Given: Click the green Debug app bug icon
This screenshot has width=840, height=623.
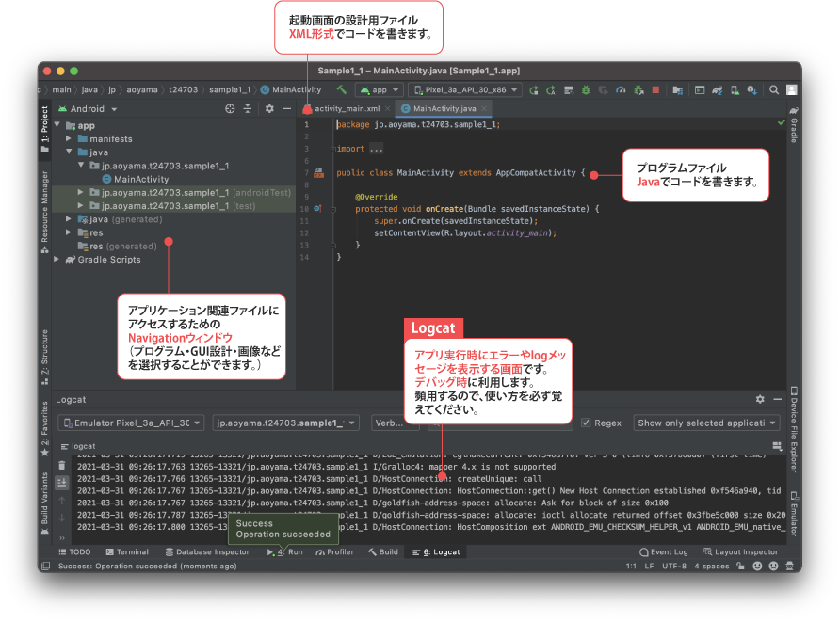Looking at the screenshot, I should [x=586, y=90].
